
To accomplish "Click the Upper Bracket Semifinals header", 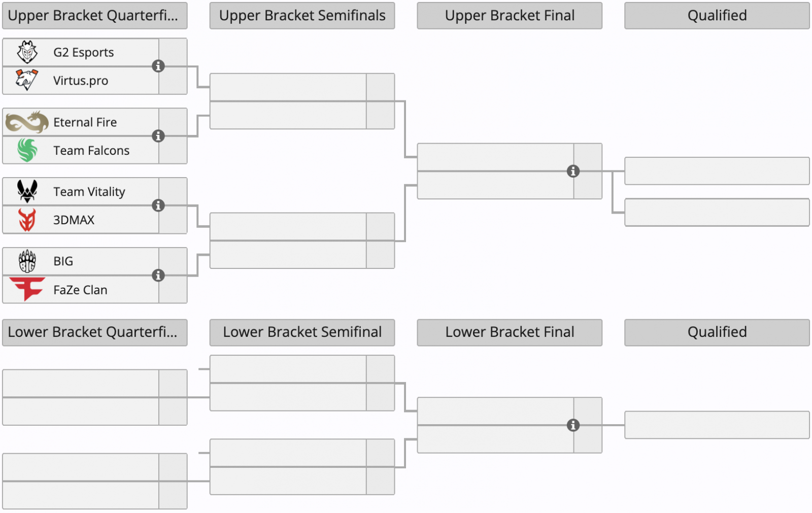I will pos(302,16).
